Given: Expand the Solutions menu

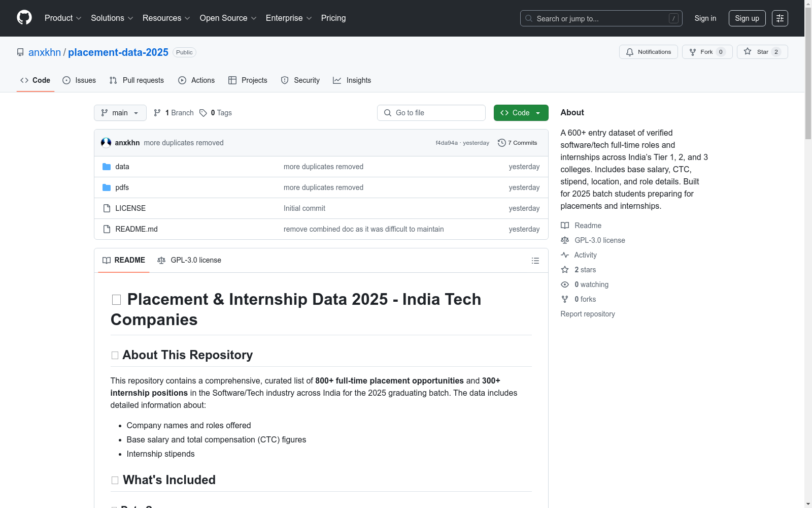Looking at the screenshot, I should 112,18.
